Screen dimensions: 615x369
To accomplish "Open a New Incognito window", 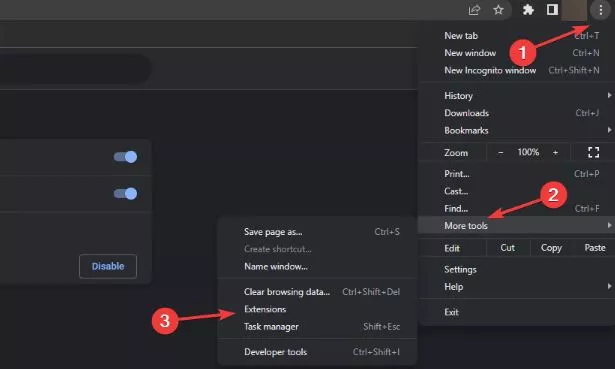I will [517, 70].
